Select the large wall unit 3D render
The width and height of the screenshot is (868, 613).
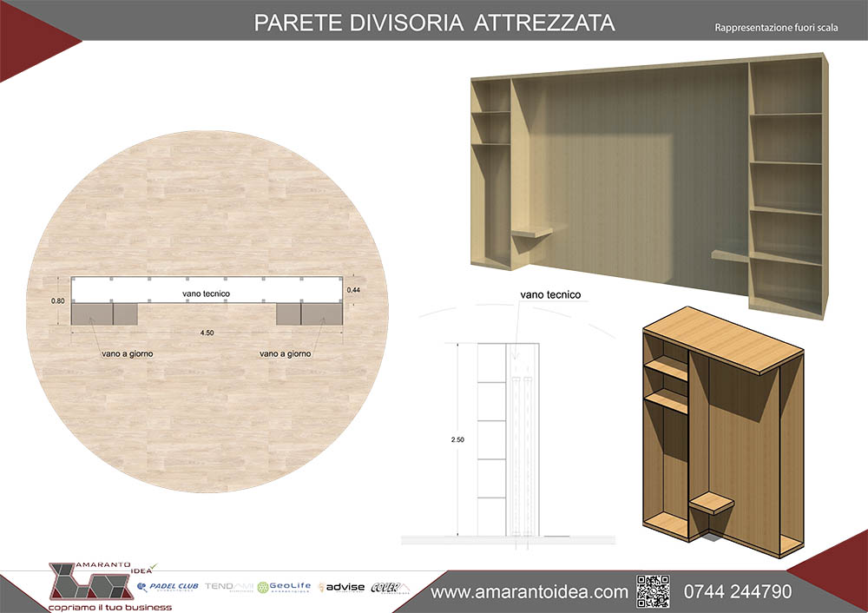tap(651, 182)
